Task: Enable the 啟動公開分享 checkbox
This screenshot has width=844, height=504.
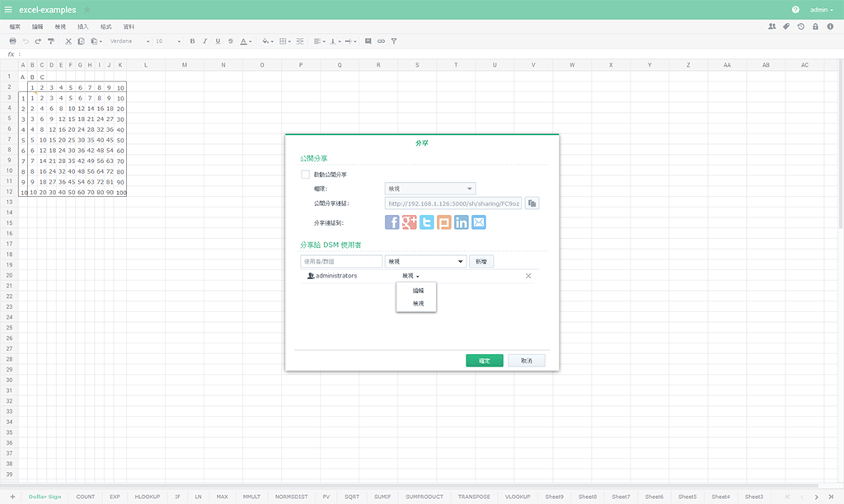Action: point(305,175)
